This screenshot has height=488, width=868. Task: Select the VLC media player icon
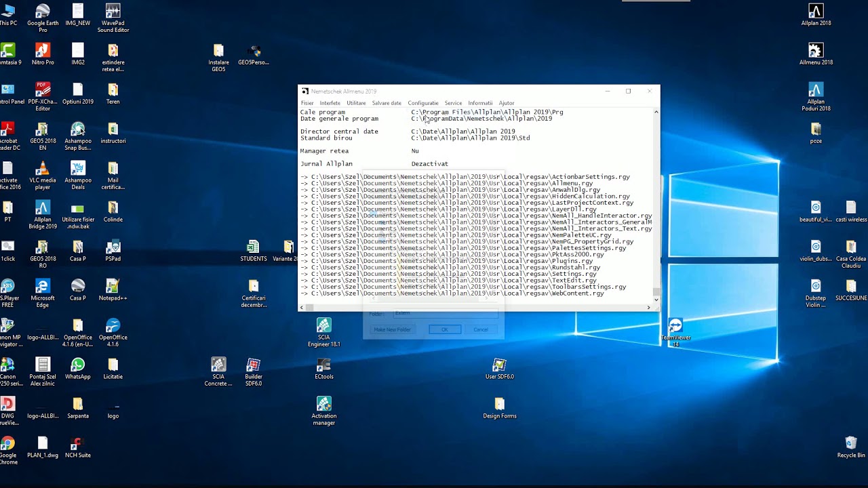click(43, 176)
